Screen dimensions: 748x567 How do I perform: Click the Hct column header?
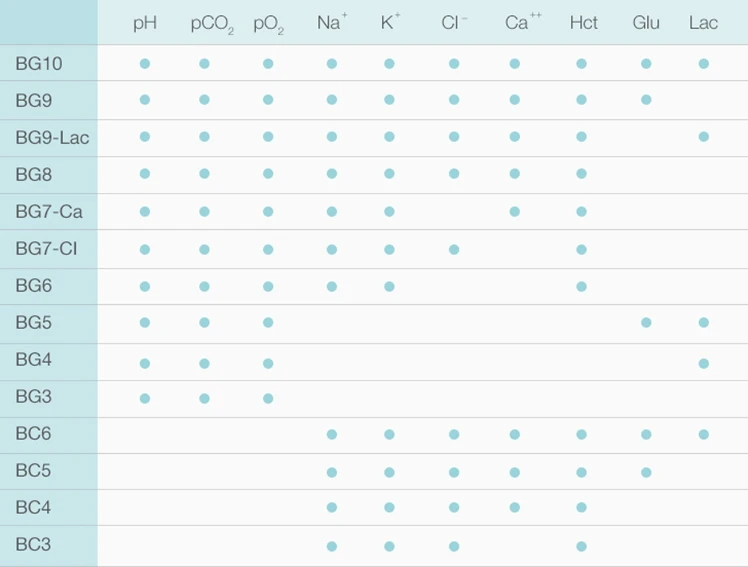point(583,22)
